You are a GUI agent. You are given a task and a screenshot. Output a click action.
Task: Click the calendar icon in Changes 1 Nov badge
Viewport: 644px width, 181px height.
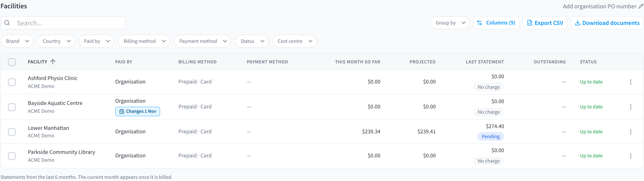pos(122,111)
